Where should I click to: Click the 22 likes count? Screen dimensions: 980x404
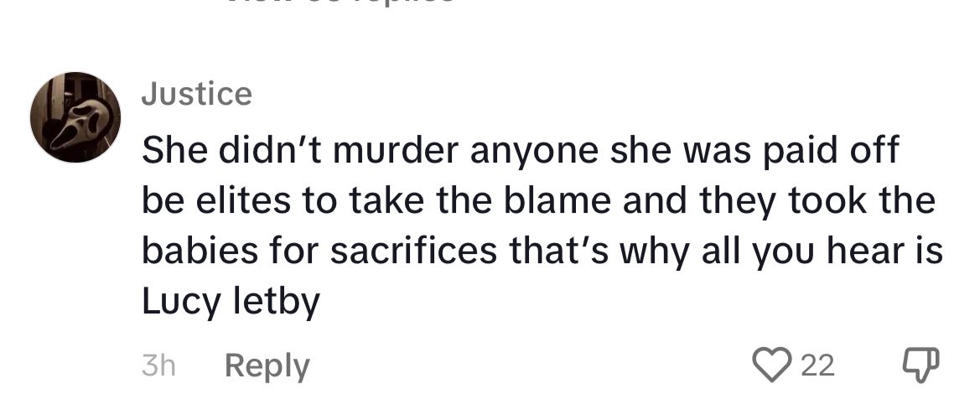point(817,365)
